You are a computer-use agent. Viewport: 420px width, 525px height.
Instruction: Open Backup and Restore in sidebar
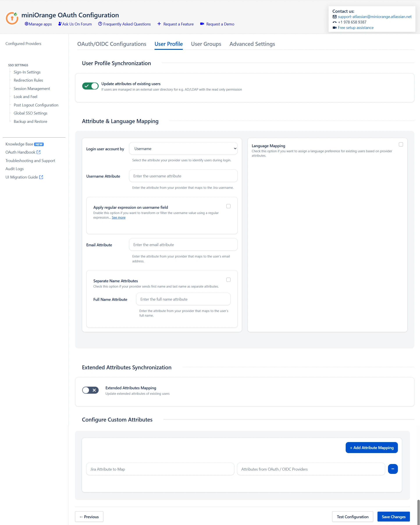point(30,121)
